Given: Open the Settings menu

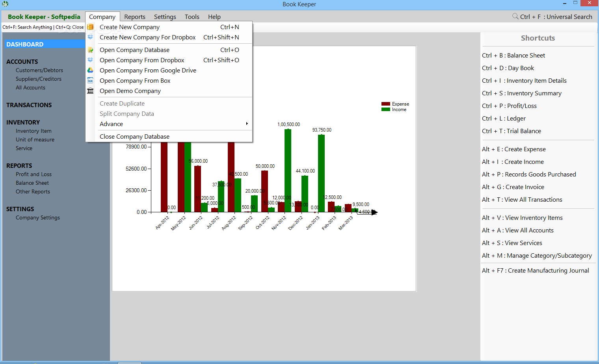Looking at the screenshot, I should point(165,17).
